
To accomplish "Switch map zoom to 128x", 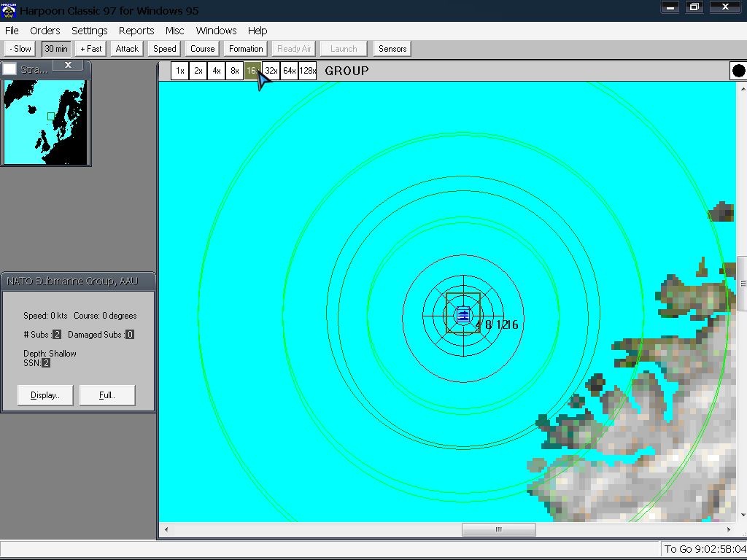I will 308,71.
